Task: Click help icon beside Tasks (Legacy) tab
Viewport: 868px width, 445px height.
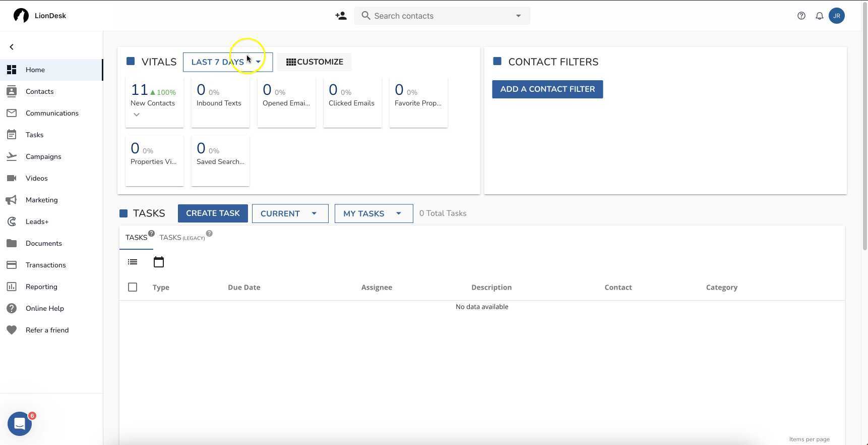Action: point(209,234)
